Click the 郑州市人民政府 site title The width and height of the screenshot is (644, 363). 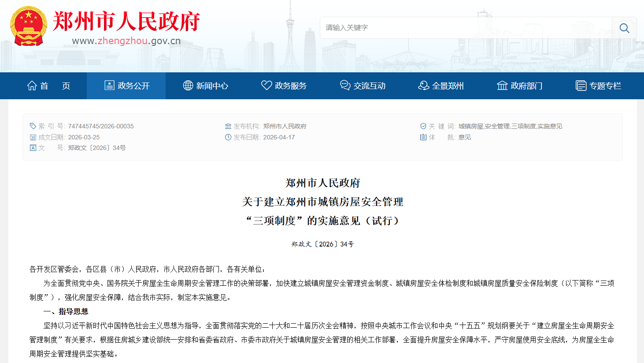126,21
